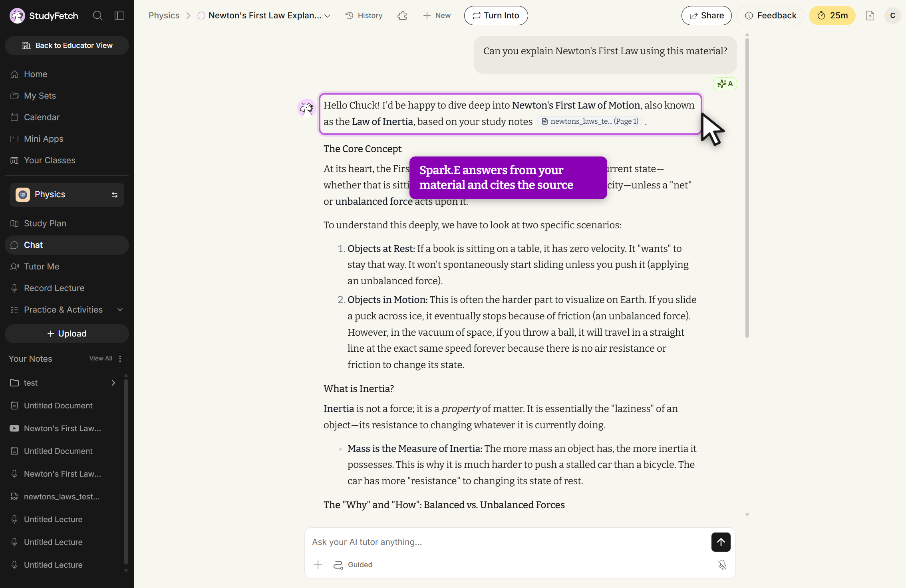
Task: Go back to Educator View
Action: tap(67, 46)
